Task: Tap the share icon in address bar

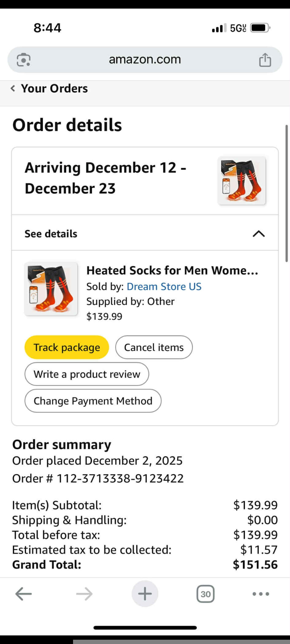Action: click(x=265, y=60)
